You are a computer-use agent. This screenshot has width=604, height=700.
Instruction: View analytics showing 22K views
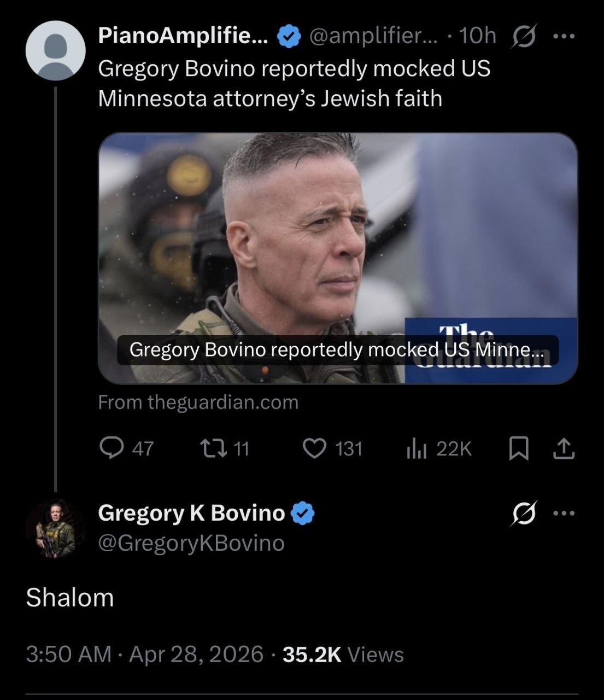[x=415, y=448]
